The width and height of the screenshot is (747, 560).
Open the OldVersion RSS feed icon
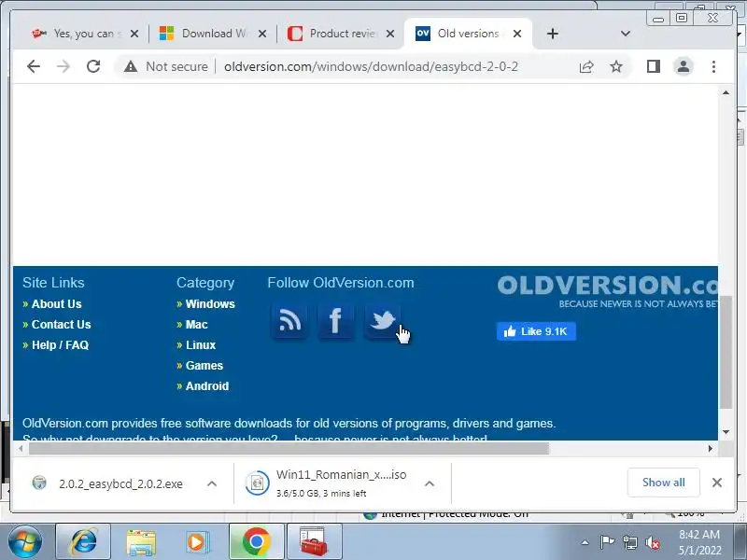coord(289,320)
